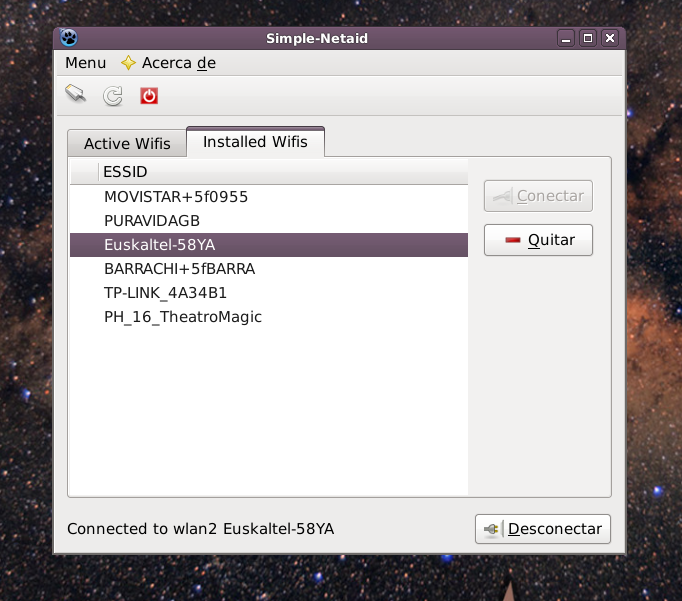
Task: Minimize the Simple-Netaid window
Action: coord(567,39)
